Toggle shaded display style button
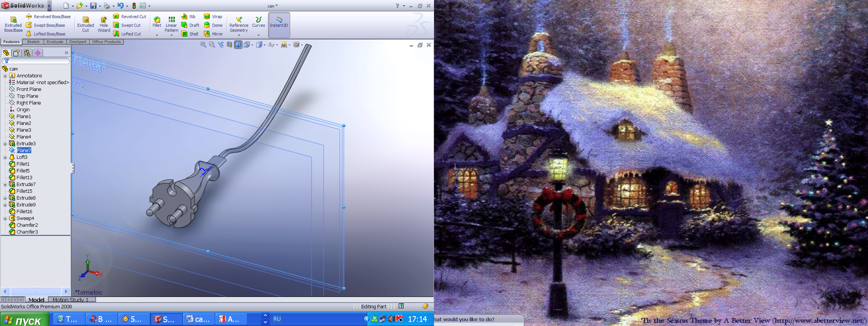Viewport: 868px width, 326px height. click(x=238, y=45)
